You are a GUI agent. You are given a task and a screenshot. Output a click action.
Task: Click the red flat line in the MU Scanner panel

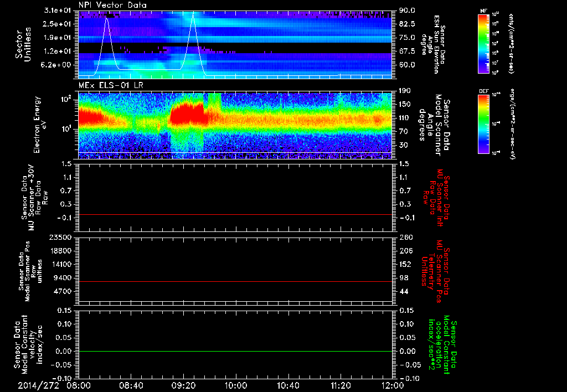click(235, 215)
